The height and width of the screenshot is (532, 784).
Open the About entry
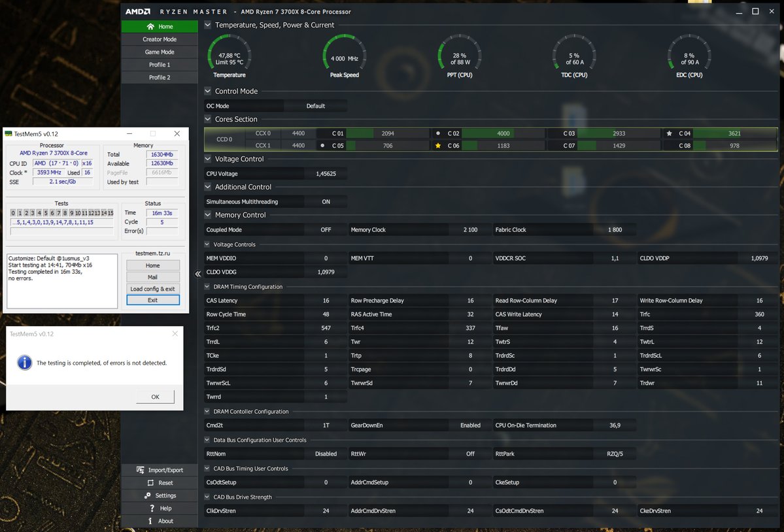point(160,521)
